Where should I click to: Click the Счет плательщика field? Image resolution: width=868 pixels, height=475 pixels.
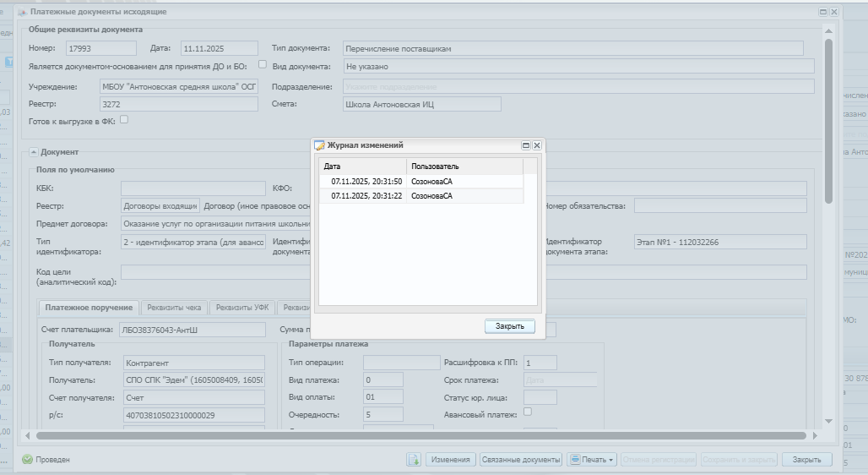tap(192, 330)
